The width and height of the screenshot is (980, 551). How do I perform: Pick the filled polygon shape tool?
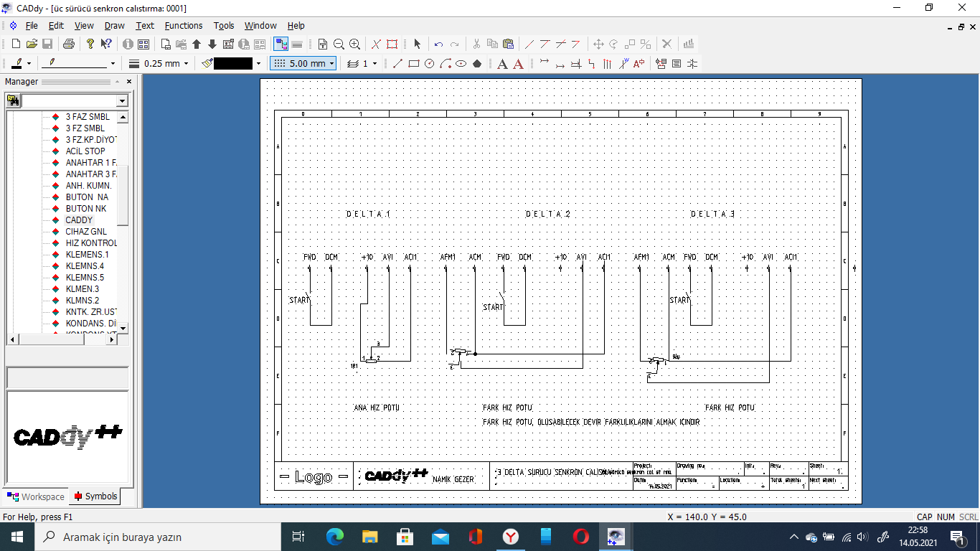click(x=476, y=64)
